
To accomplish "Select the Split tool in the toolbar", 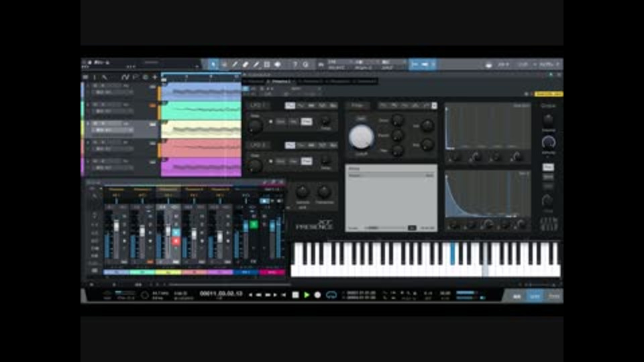I will click(235, 64).
